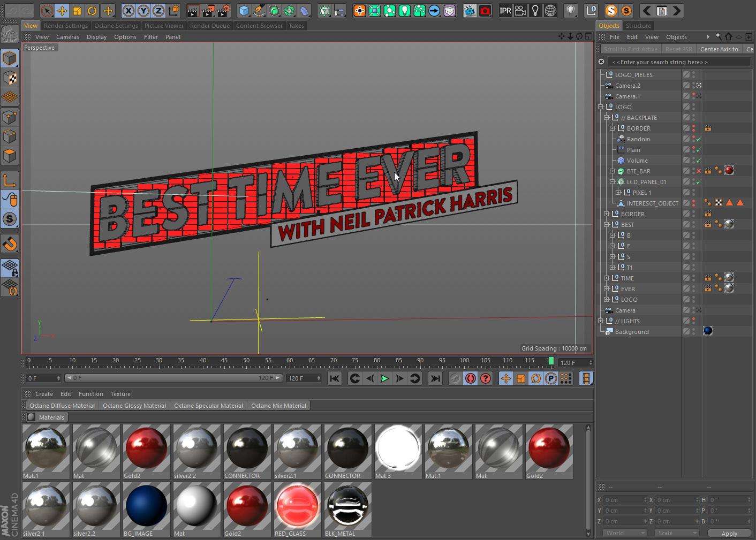
Task: Click the Object Manager search magnifier icon
Action: [719, 37]
